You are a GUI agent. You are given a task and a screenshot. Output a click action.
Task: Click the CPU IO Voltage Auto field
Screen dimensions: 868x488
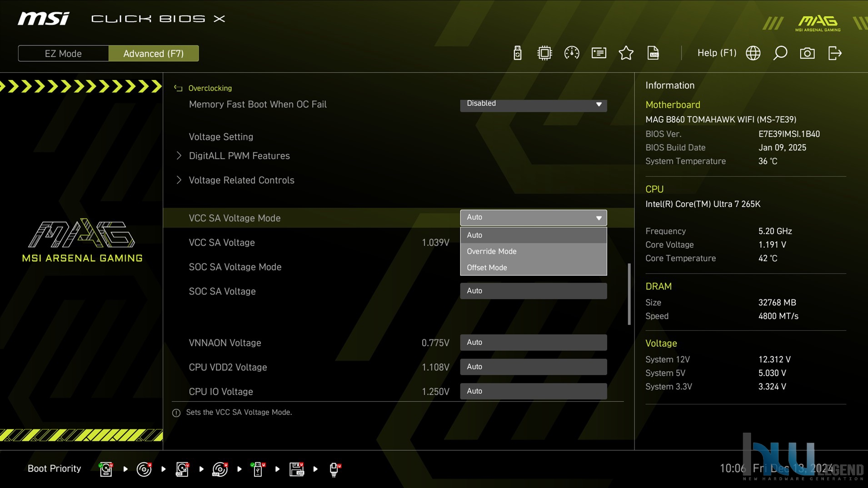click(534, 391)
